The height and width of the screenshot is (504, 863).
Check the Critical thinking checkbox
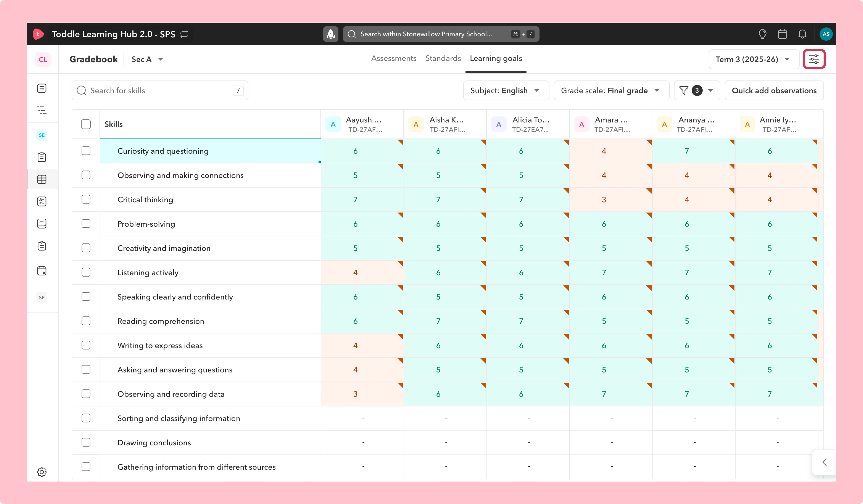click(86, 199)
